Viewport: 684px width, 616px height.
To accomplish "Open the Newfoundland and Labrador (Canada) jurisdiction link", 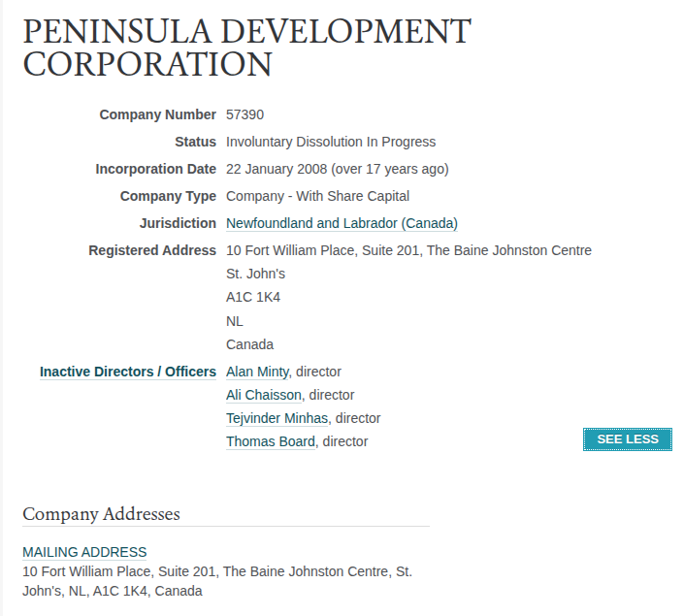I will (342, 223).
